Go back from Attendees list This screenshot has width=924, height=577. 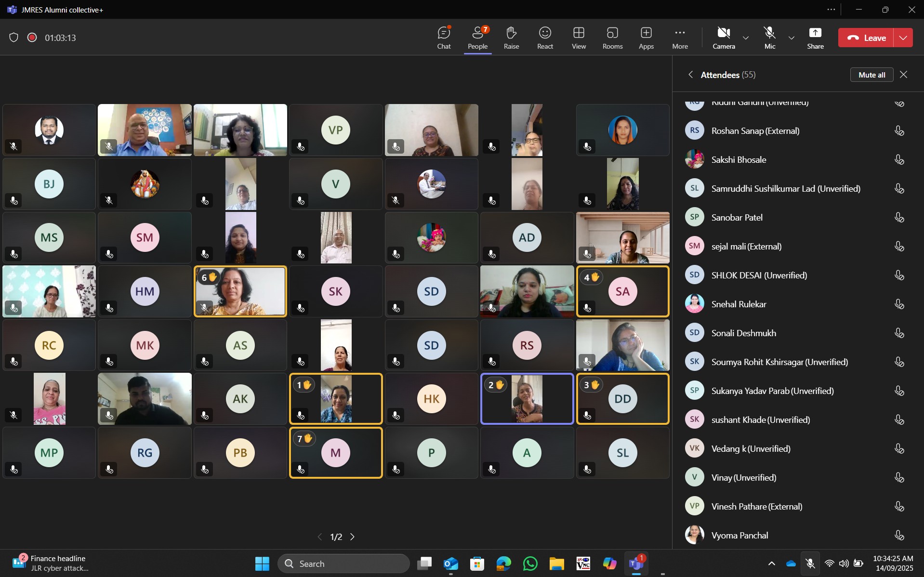tap(690, 75)
